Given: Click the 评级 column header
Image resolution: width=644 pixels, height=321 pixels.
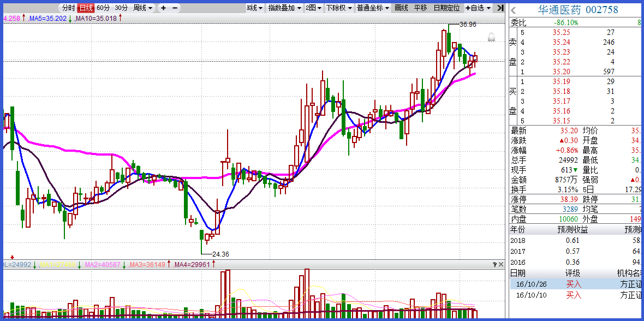Looking at the screenshot, I should click(x=573, y=274).
